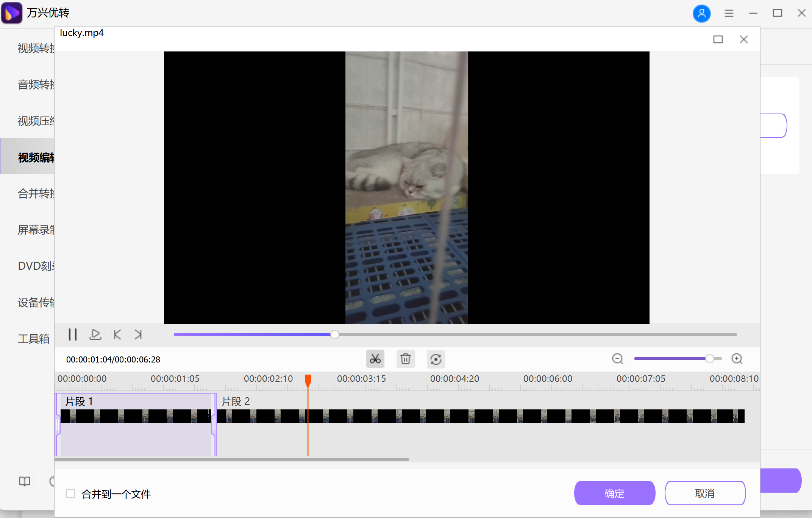
Task: Click the reset refresh icon
Action: (x=436, y=359)
